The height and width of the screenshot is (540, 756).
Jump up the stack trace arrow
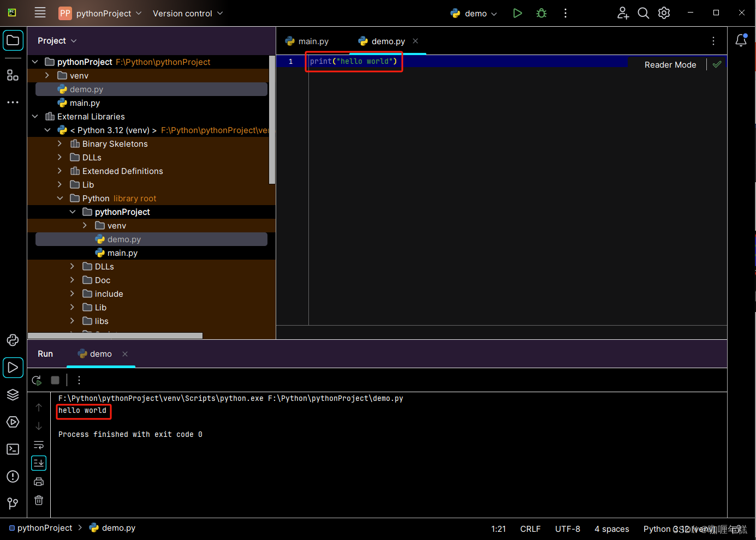pos(39,407)
